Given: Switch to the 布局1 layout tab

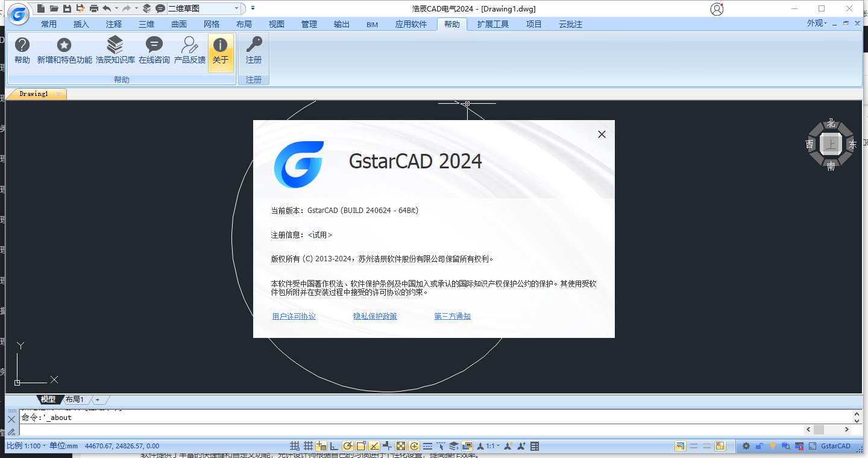Looking at the screenshot, I should point(74,399).
